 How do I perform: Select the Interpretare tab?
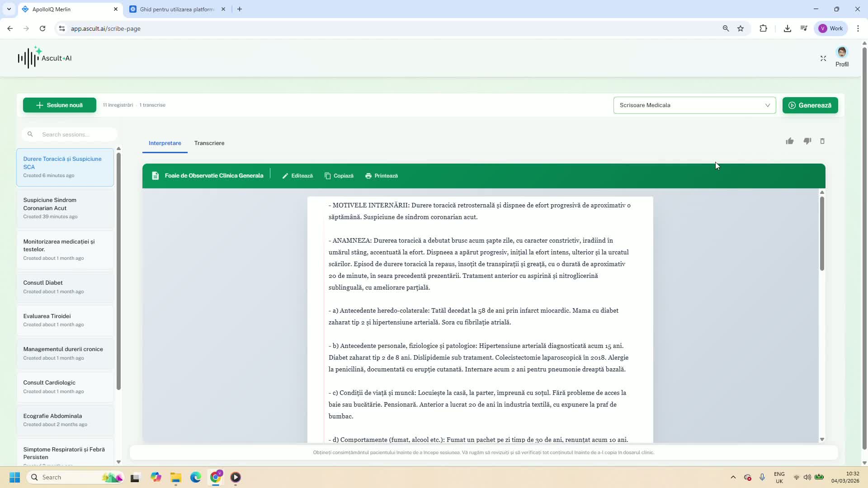tap(165, 143)
